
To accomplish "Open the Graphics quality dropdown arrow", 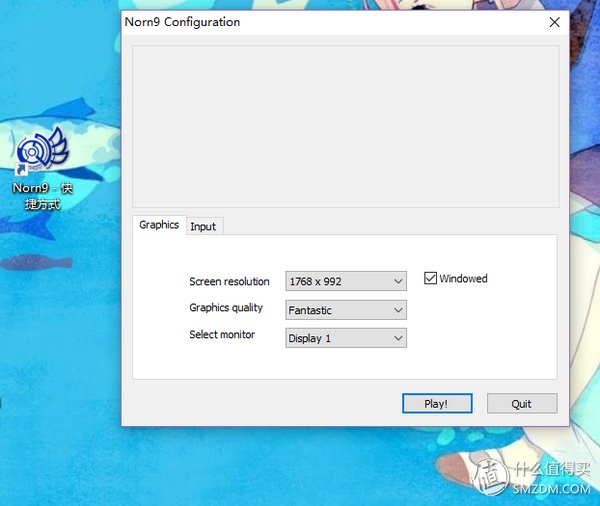I will pyautogui.click(x=398, y=310).
